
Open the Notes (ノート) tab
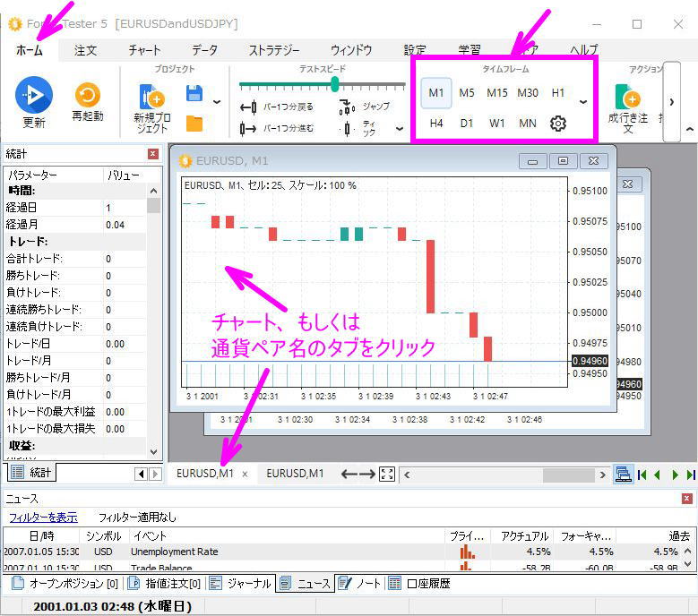tap(359, 583)
